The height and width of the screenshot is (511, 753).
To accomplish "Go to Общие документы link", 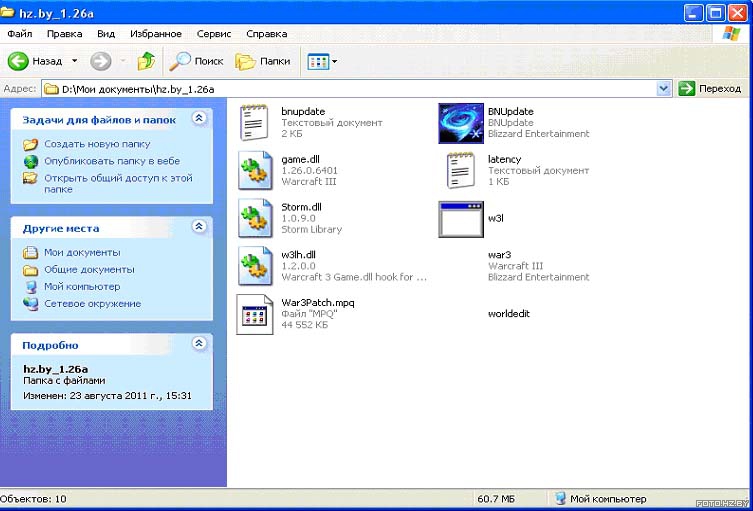I will point(89,269).
